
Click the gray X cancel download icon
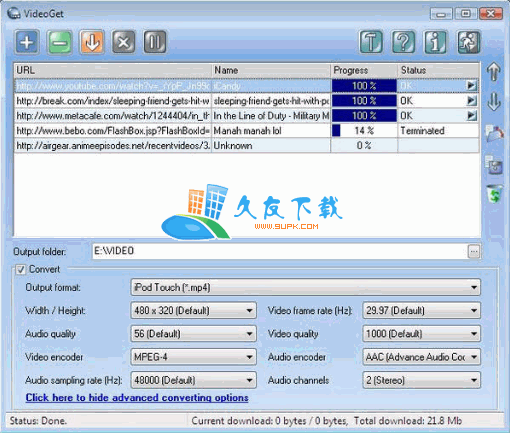click(x=124, y=42)
